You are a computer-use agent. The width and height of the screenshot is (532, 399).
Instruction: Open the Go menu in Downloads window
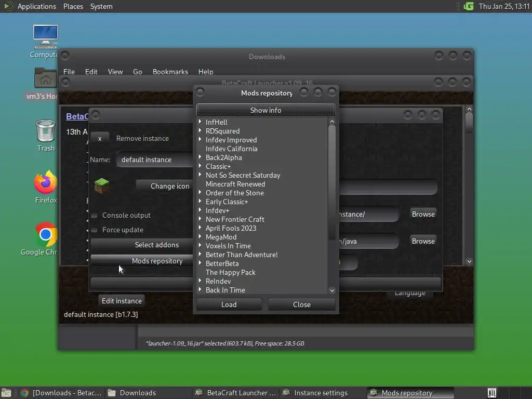pyautogui.click(x=137, y=72)
